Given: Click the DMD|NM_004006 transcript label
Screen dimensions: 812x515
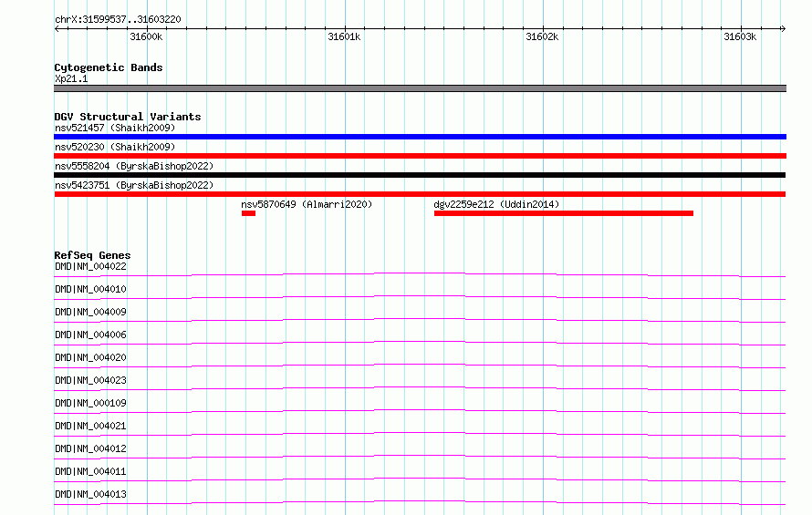Looking at the screenshot, I should (90, 335).
